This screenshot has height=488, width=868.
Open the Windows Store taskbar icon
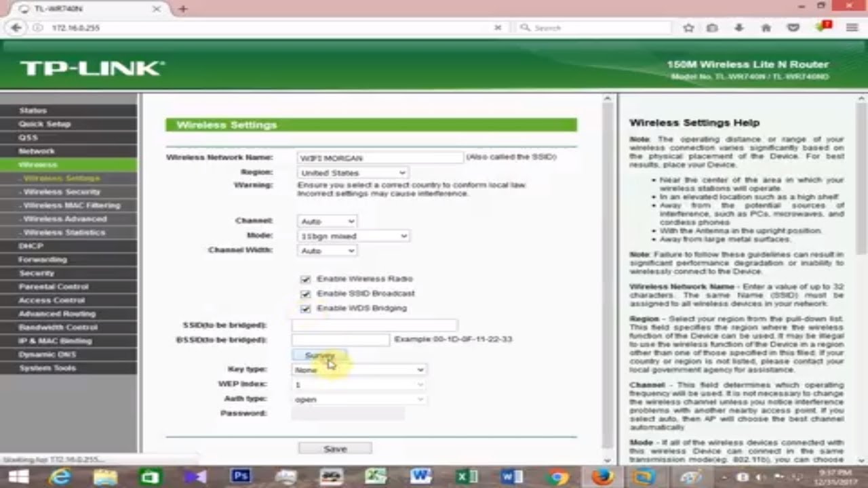pyautogui.click(x=150, y=477)
